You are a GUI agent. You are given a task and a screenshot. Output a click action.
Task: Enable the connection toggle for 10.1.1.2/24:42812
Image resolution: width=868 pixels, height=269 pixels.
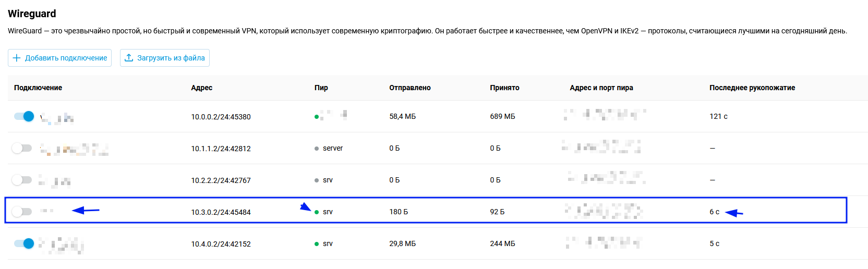[22, 148]
